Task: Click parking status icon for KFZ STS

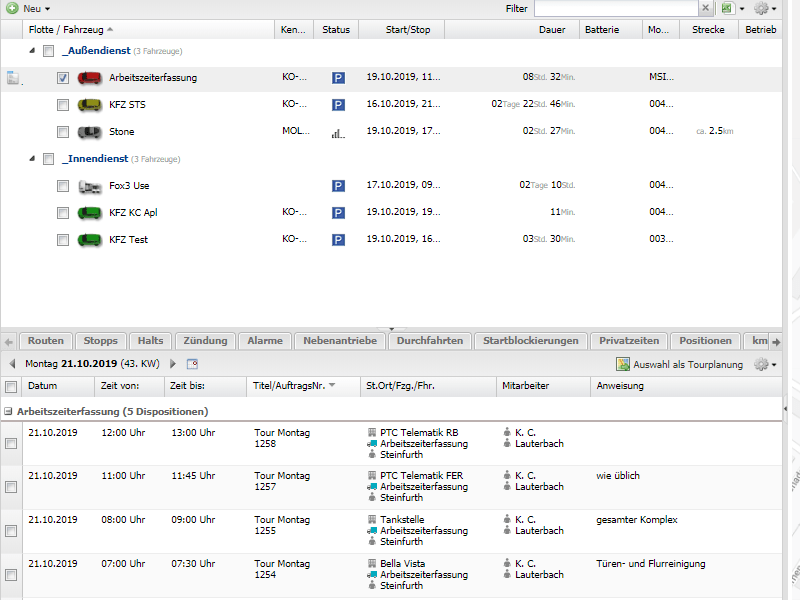Action: tap(338, 104)
